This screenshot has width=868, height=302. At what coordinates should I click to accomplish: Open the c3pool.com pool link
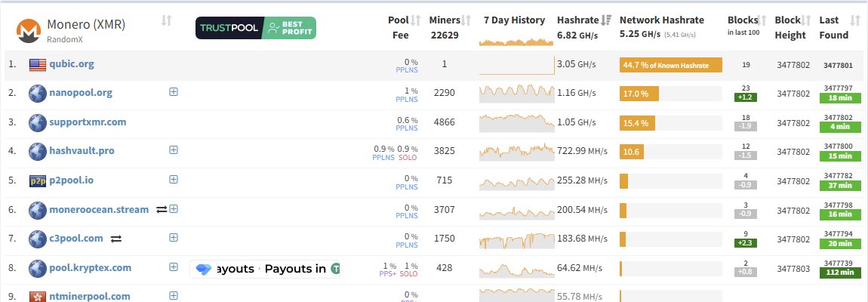pos(76,239)
